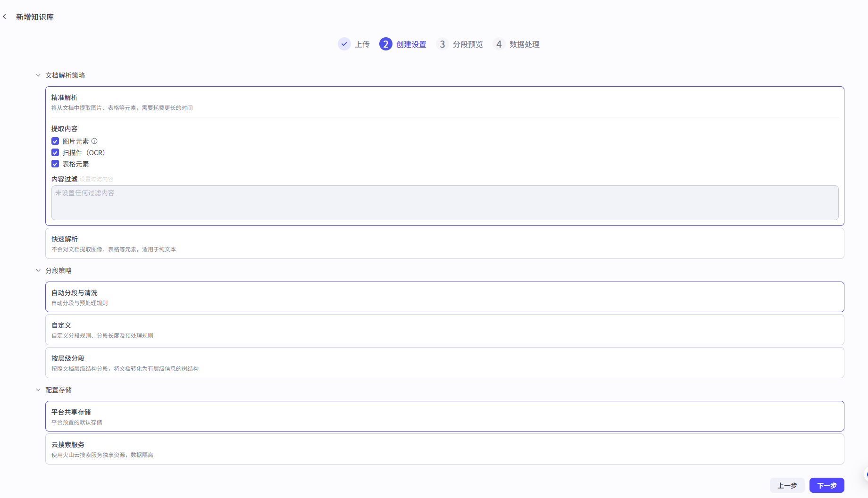Collapse the 配置存储 section
This screenshot has height=498, width=868.
point(38,390)
